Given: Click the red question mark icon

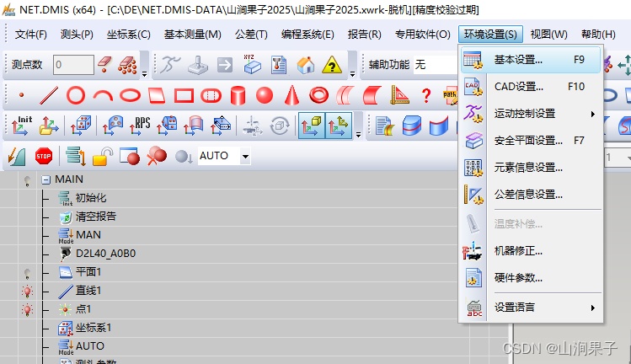Looking at the screenshot, I should pyautogui.click(x=426, y=95).
